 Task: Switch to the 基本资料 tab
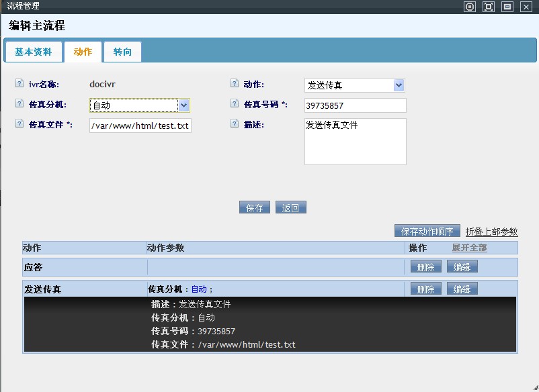(33, 52)
